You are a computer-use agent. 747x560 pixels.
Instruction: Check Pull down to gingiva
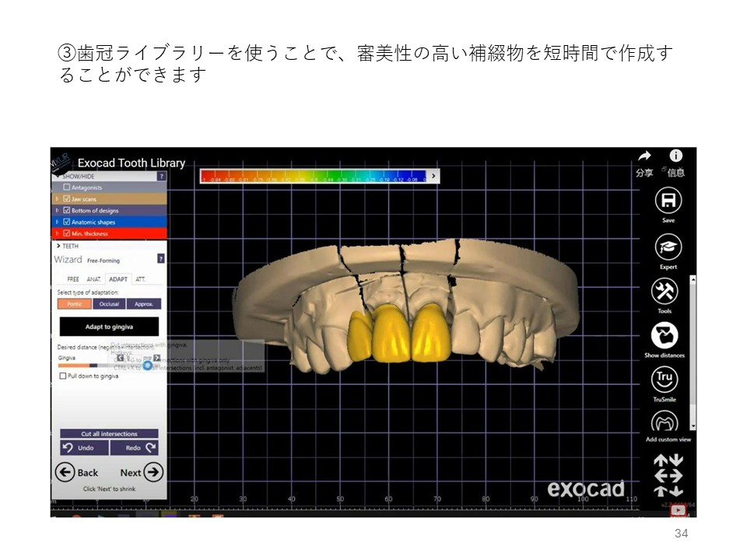click(63, 376)
